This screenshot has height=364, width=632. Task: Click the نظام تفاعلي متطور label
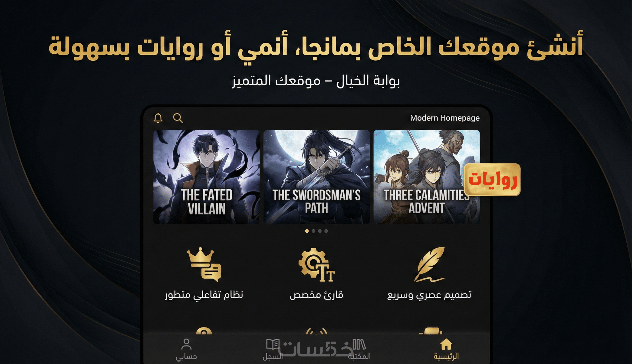tap(204, 295)
